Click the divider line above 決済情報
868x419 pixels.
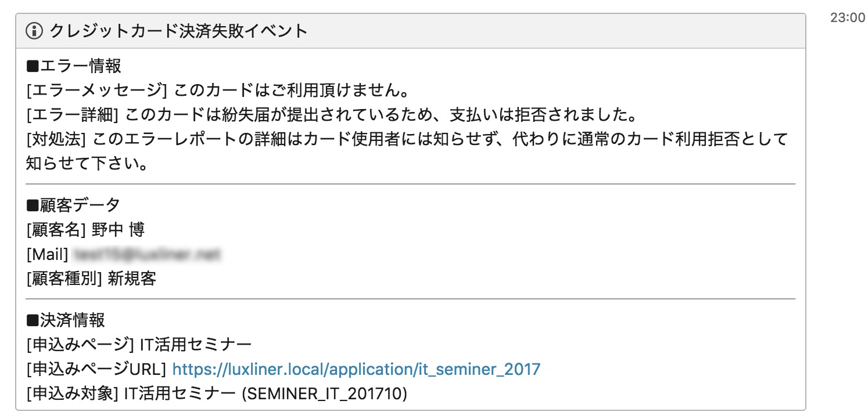pyautogui.click(x=410, y=299)
